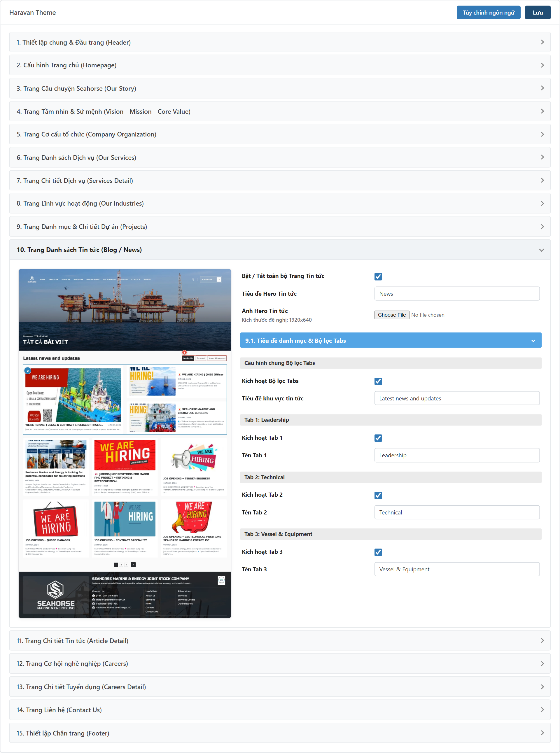Viewport: 560px width, 753px height.
Task: Click Choose File for Ảnh Hero Tin tức
Action: [x=391, y=315]
